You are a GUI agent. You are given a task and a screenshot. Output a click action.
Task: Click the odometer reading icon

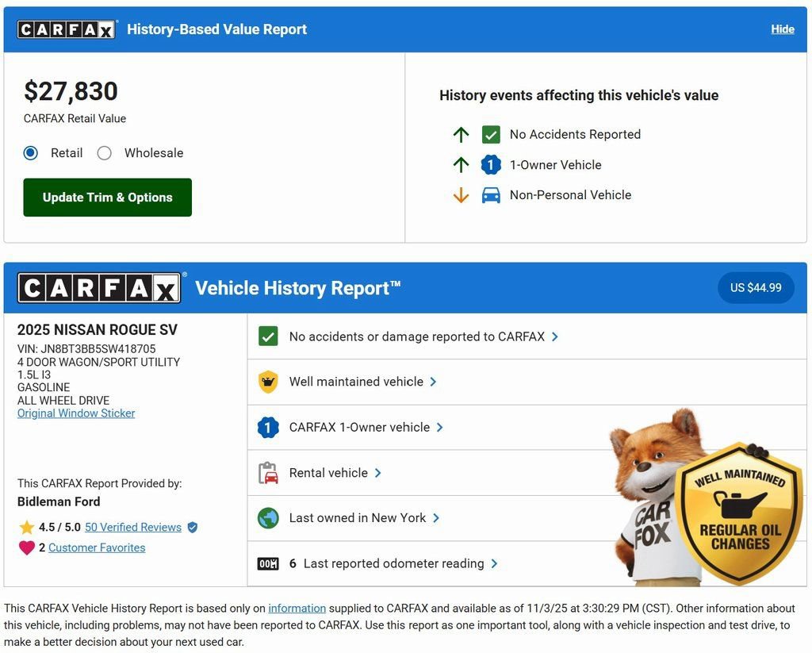(268, 563)
